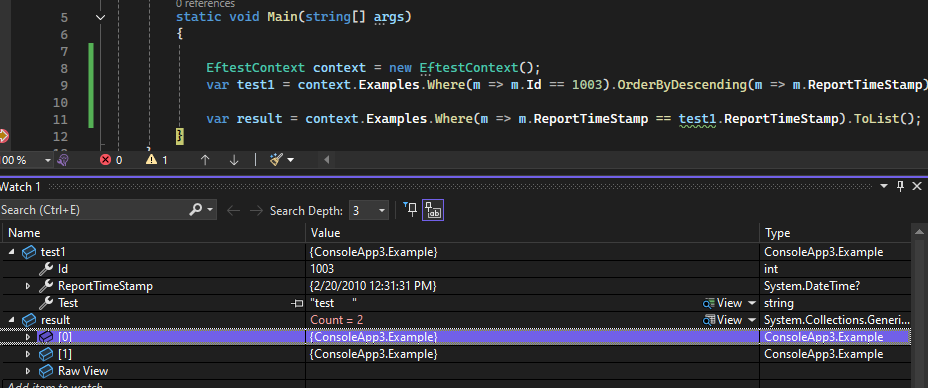Screen dimensions: 928x388
Task: Click the int type cell
Action: 770,269
